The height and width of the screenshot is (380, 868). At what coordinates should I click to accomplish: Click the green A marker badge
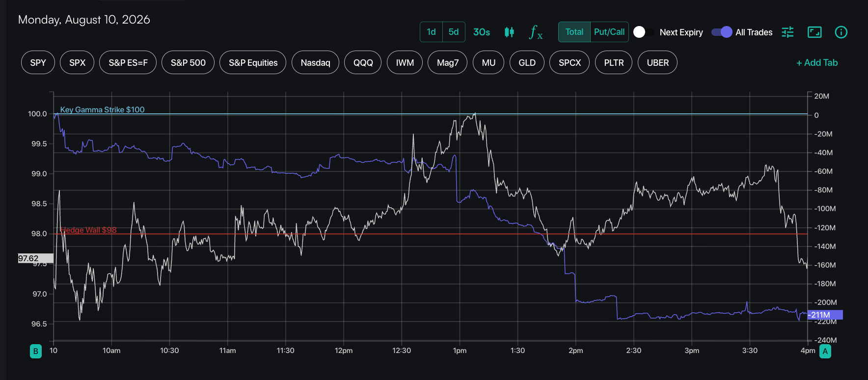[x=825, y=351]
